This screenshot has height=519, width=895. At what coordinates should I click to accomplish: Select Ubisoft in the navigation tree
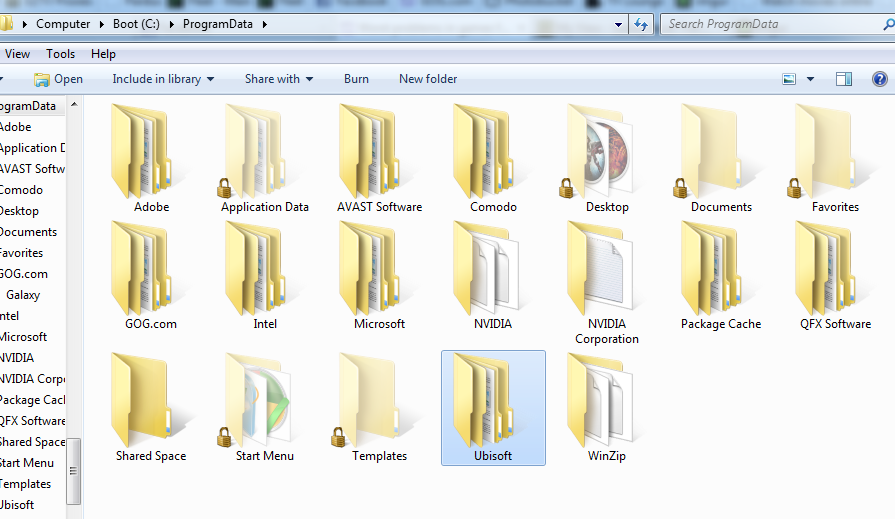pos(17,505)
